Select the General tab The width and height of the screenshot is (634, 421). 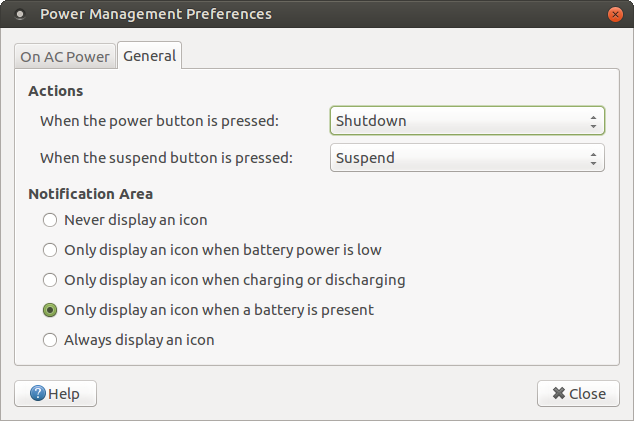(x=149, y=55)
